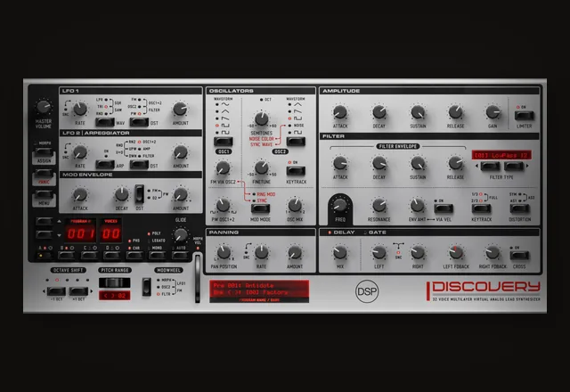
Task: Click the Right Fdback delay knob
Action: tap(493, 251)
